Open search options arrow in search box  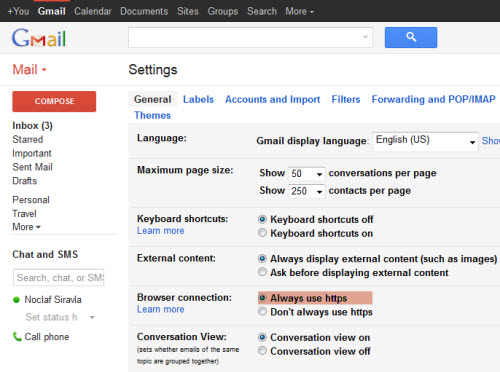(365, 37)
